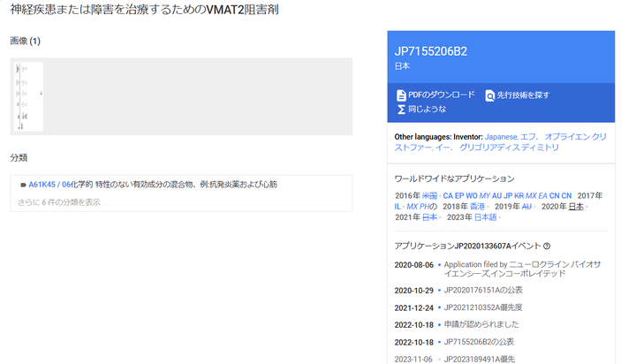Open the 2017 IL application link
The height and width of the screenshot is (364, 636).
pyautogui.click(x=397, y=207)
